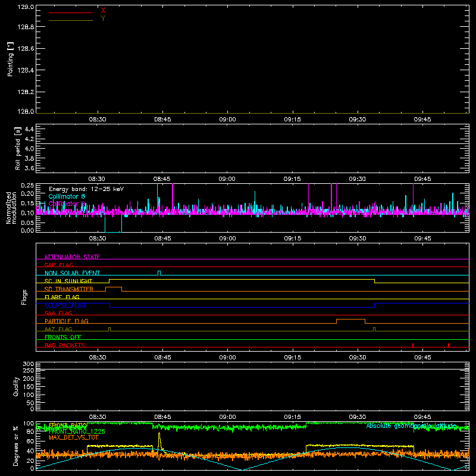The width and height of the screenshot is (476, 476).
Task: Click the SC_IN_SUNLIGHT label
Action: click(x=68, y=281)
